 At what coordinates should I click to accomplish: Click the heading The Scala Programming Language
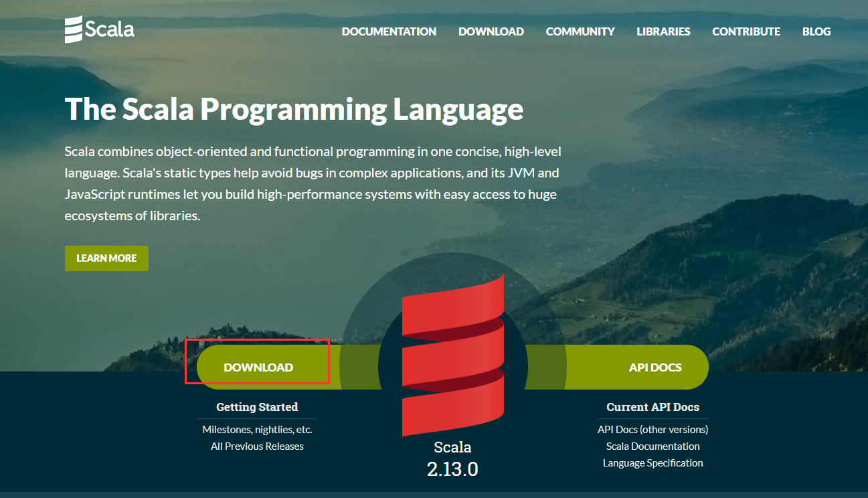coord(294,108)
